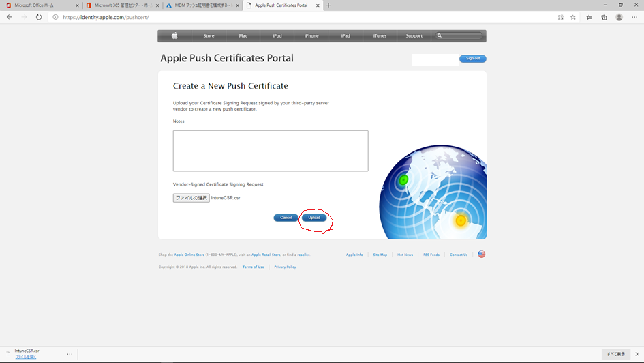Viewport: 644px width, 363px height.
Task: Click the Cancel button
Action: click(286, 218)
